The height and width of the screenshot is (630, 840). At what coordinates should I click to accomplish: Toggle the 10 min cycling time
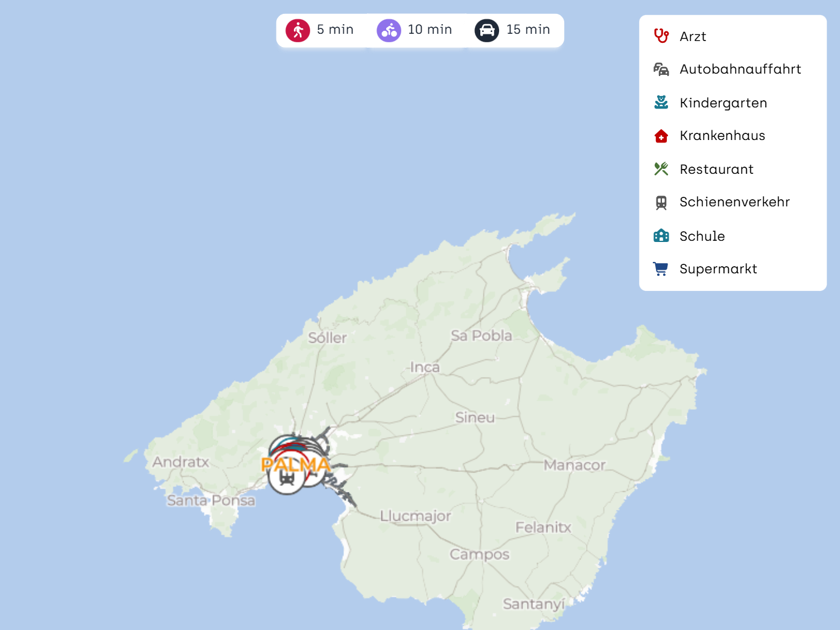tap(430, 30)
